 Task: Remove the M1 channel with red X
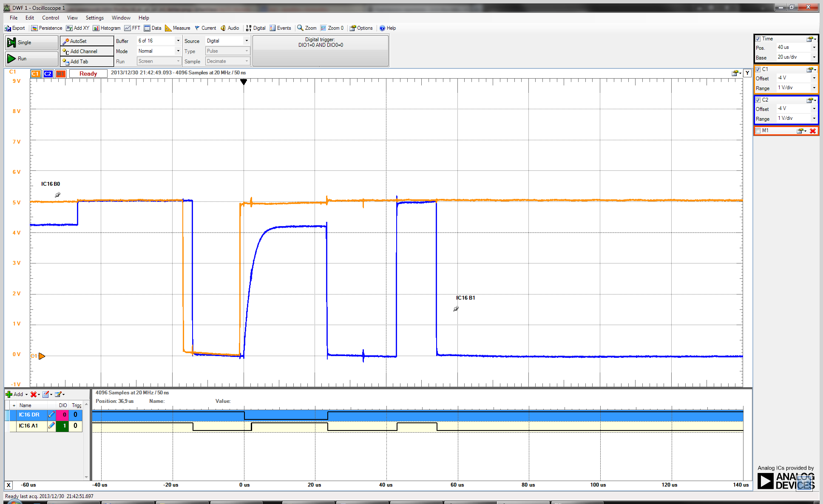(x=813, y=131)
